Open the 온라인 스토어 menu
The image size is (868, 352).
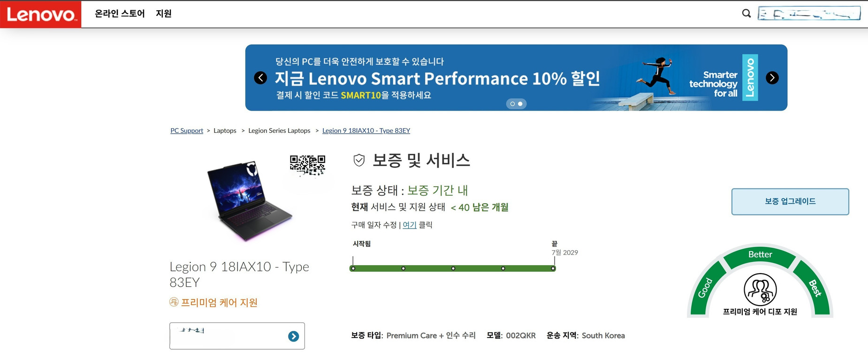click(119, 14)
